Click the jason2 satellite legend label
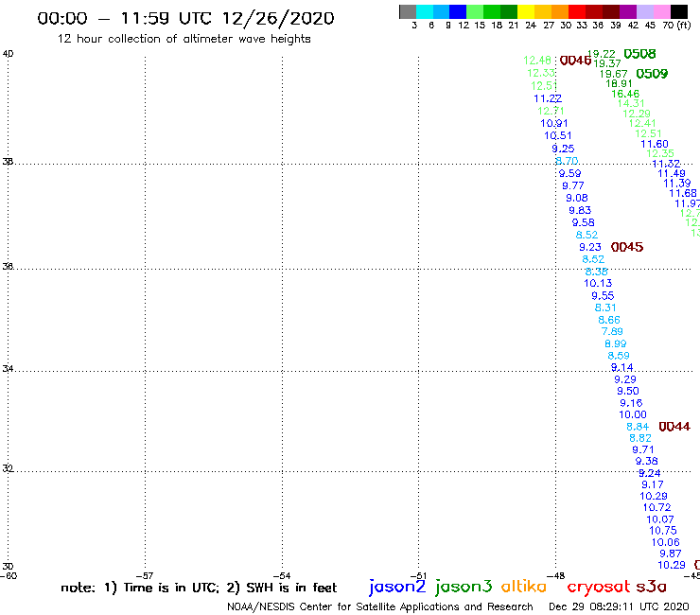The image size is (700, 615). (x=397, y=587)
